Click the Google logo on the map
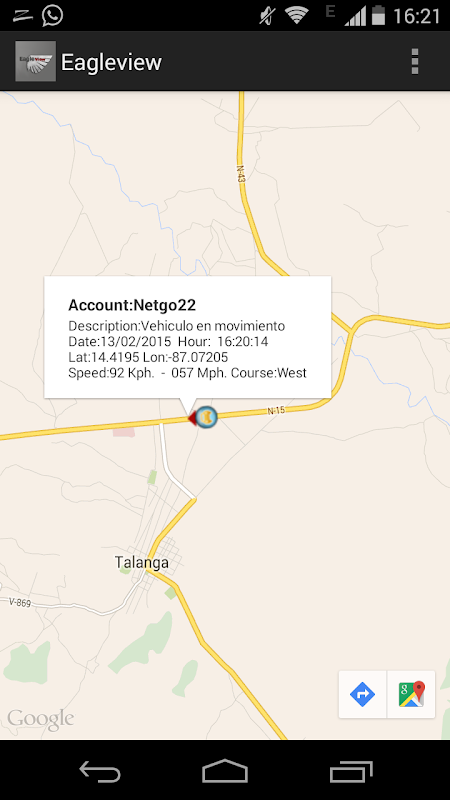450x800 pixels. pyautogui.click(x=41, y=719)
